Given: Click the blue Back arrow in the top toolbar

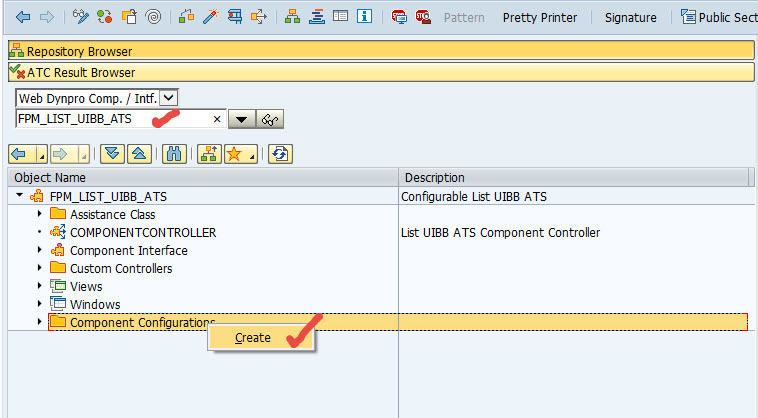Looking at the screenshot, I should tap(23, 17).
